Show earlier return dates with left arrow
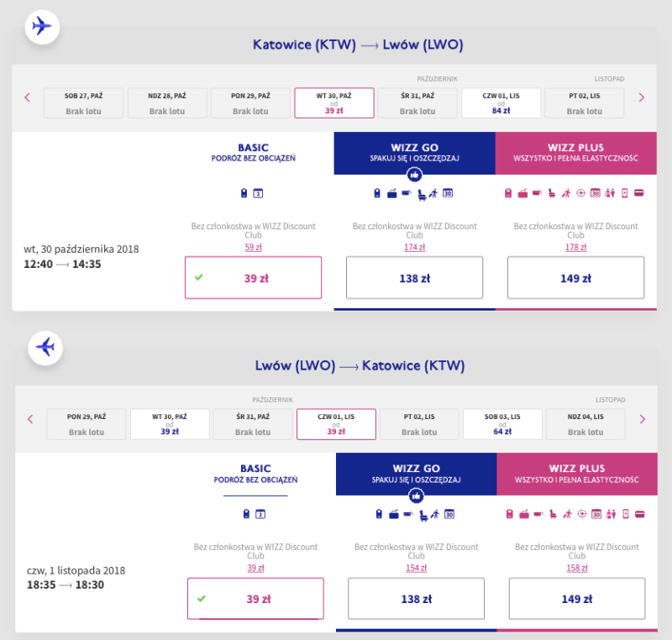 click(x=30, y=419)
